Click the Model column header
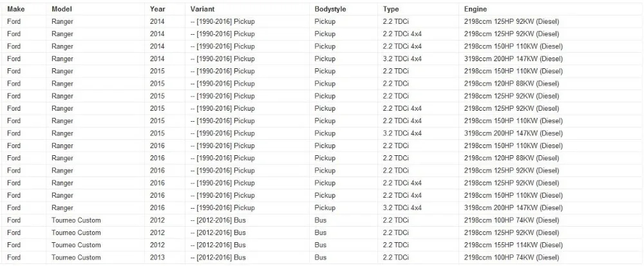 [x=96, y=9]
